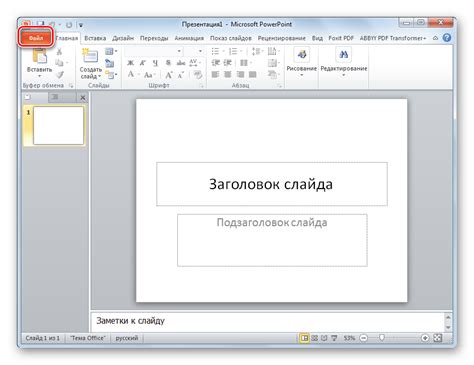Open the Файл tab
Viewport: 474px width, 365px height.
tap(36, 38)
